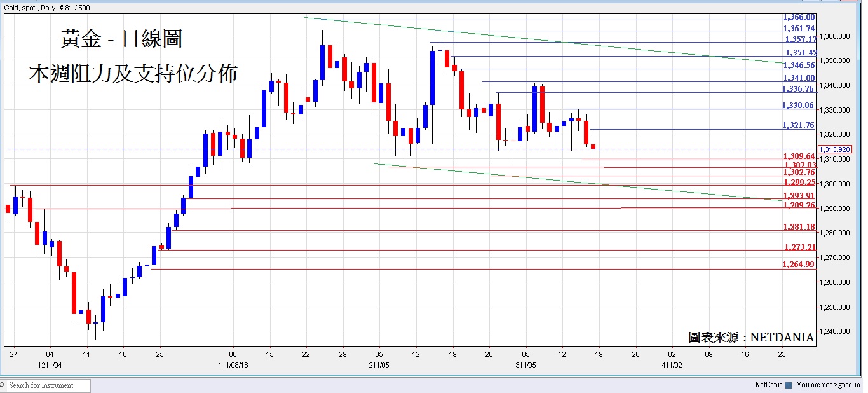Select the 1,264.99 support level label
Viewport: 868px width, 393px height.
click(799, 265)
